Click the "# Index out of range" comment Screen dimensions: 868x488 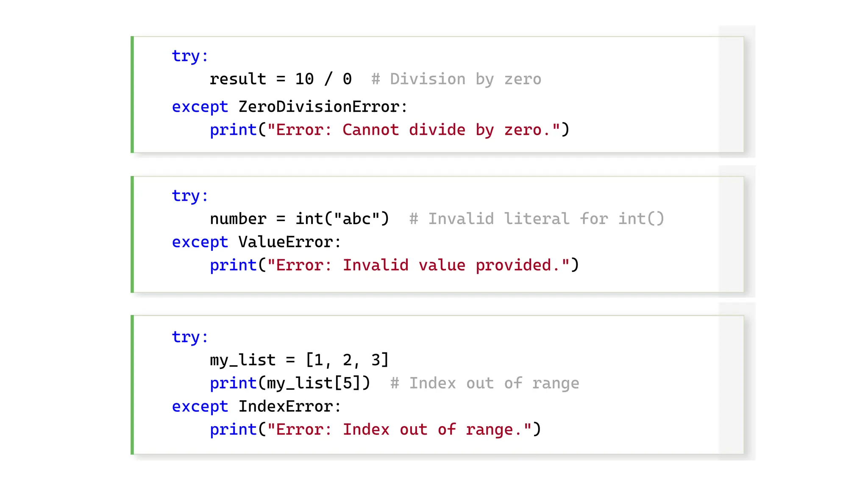[x=484, y=383]
